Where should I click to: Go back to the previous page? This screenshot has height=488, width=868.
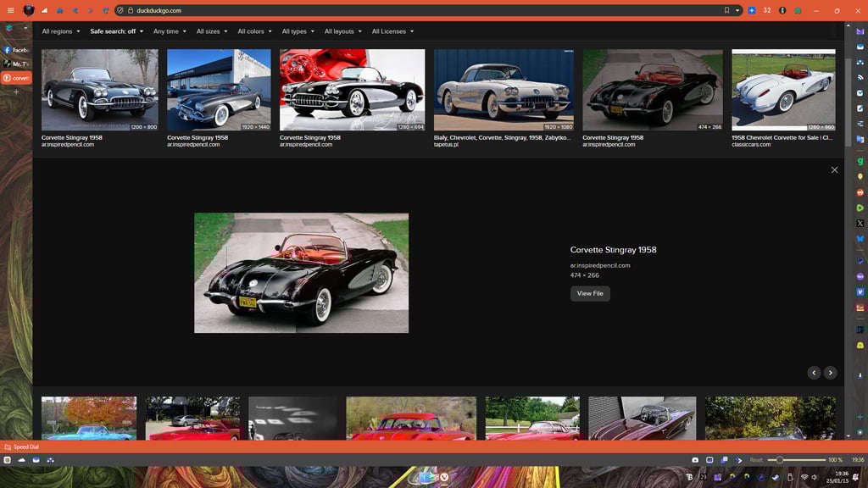pos(75,10)
